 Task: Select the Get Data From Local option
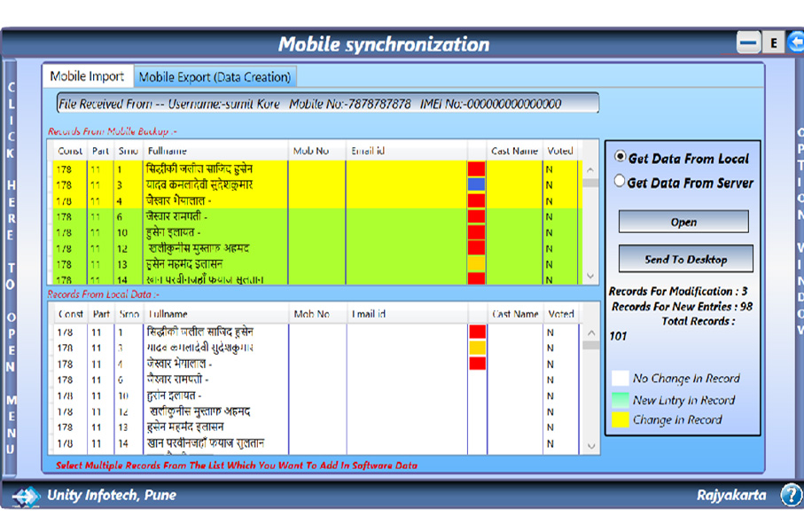point(621,157)
